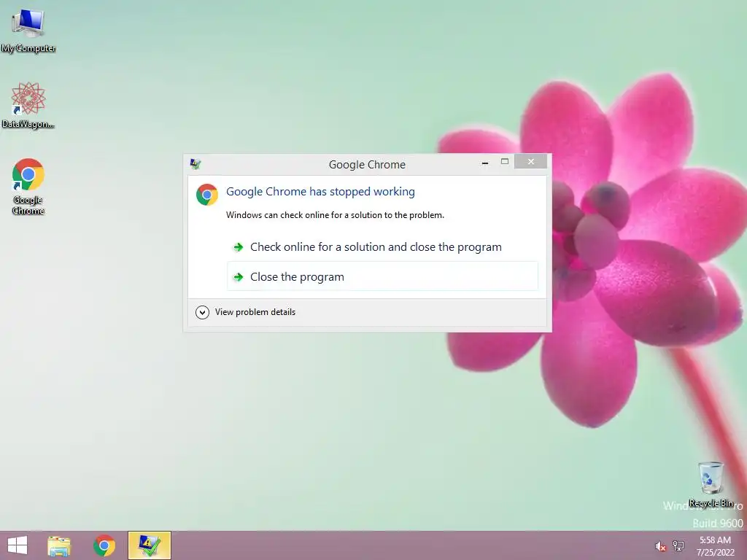
Task: Click the green arrow beside Close the program
Action: 239,276
